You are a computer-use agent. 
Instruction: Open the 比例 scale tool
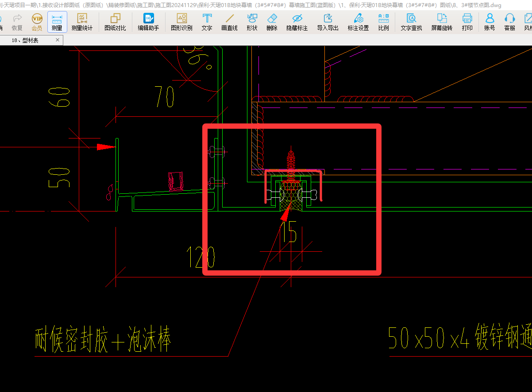pyautogui.click(x=384, y=22)
